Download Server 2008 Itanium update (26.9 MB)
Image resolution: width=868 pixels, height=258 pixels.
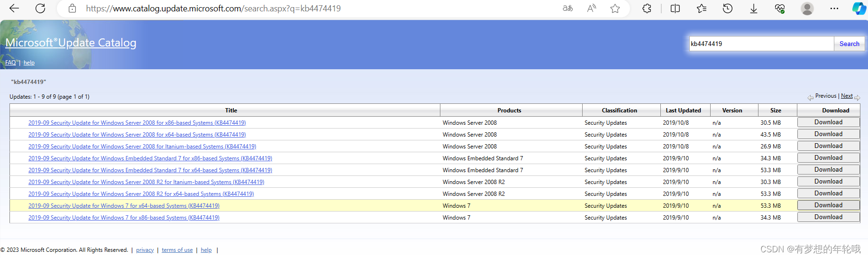click(x=828, y=146)
